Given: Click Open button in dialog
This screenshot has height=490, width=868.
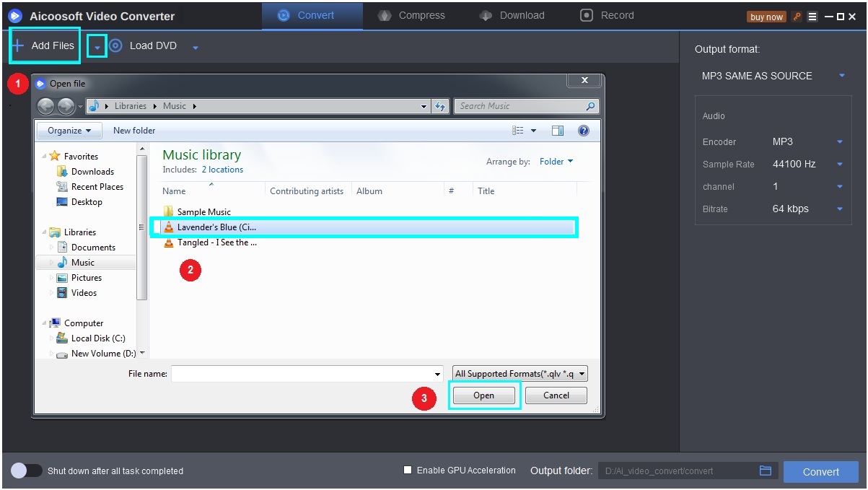Looking at the screenshot, I should pyautogui.click(x=483, y=395).
